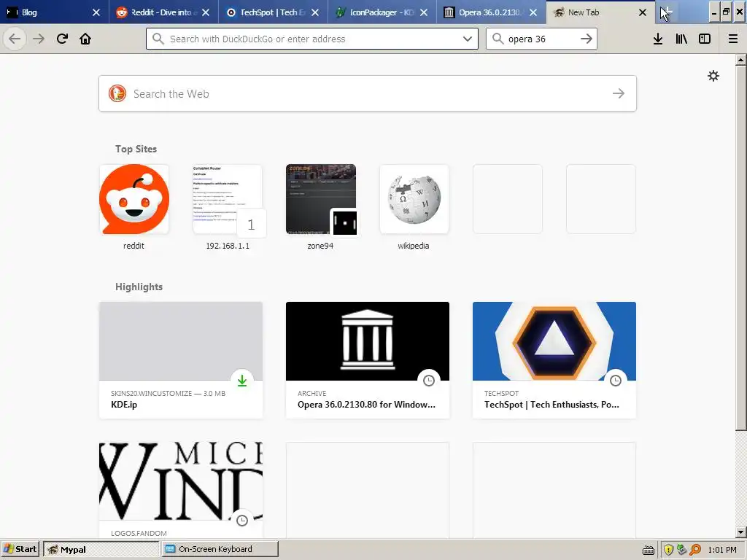Click the page scrollbar up arrow

coord(740,60)
